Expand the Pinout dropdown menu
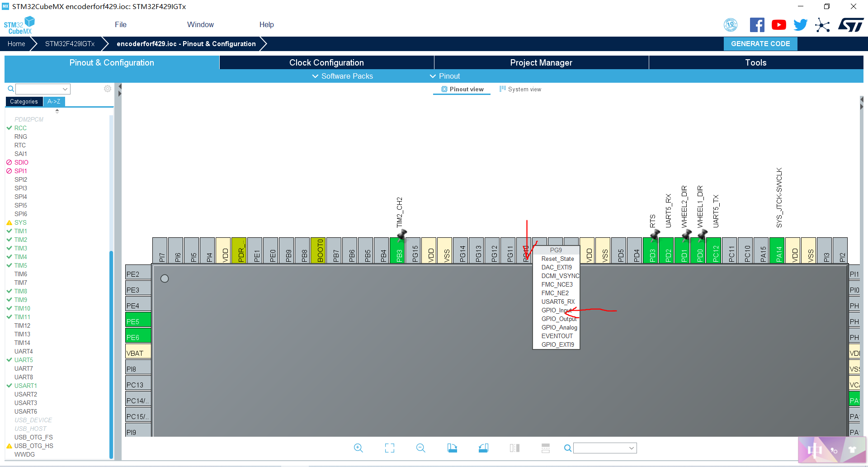868x467 pixels. 444,76
